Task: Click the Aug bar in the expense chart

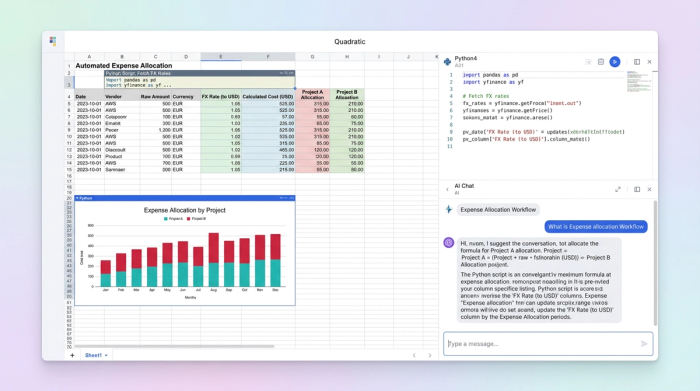Action: [x=214, y=260]
